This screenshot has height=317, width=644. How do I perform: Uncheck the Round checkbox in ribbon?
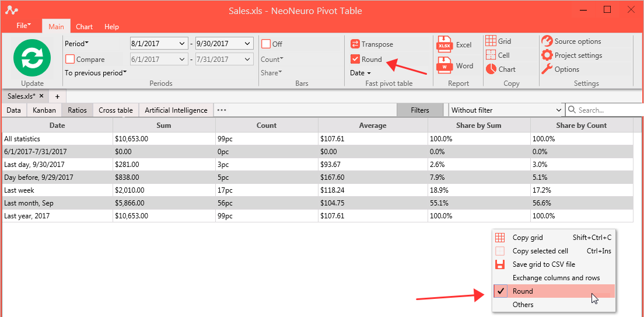[x=355, y=59]
